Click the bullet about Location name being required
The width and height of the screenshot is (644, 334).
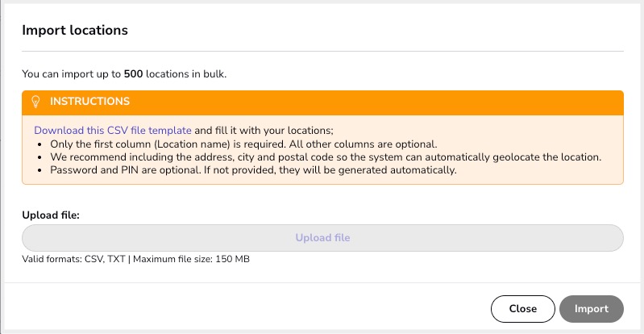tap(243, 144)
